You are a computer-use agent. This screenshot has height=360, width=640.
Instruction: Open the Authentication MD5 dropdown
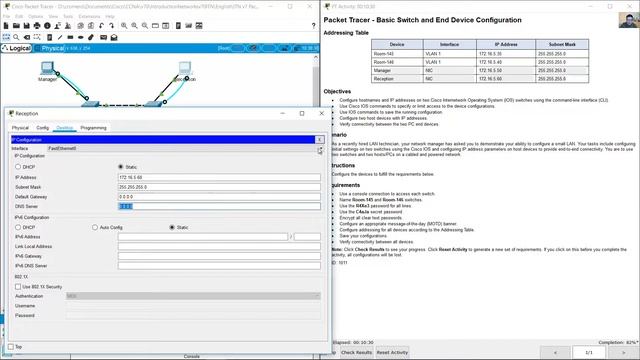coord(193,296)
